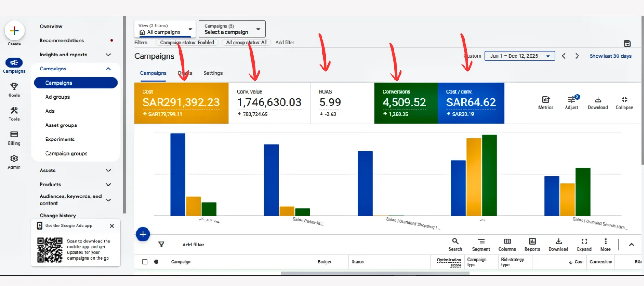The height and width of the screenshot is (286, 644).
Task: Click Show last 30 days link
Action: [x=611, y=56]
